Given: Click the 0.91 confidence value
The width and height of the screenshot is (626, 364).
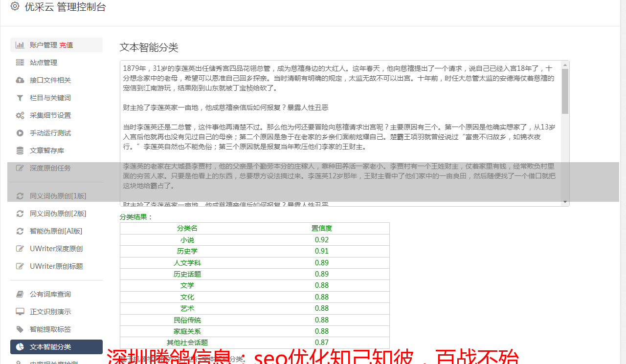Looking at the screenshot, I should pos(322,251).
